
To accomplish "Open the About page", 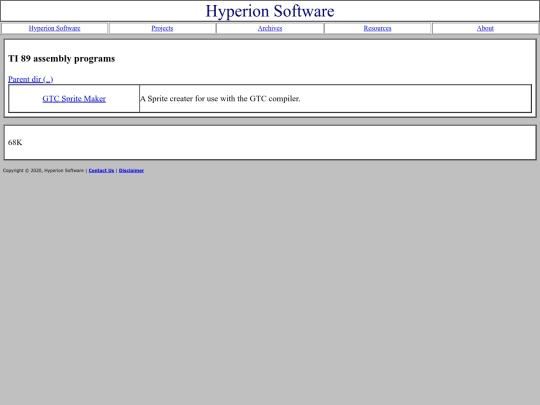I will (485, 28).
